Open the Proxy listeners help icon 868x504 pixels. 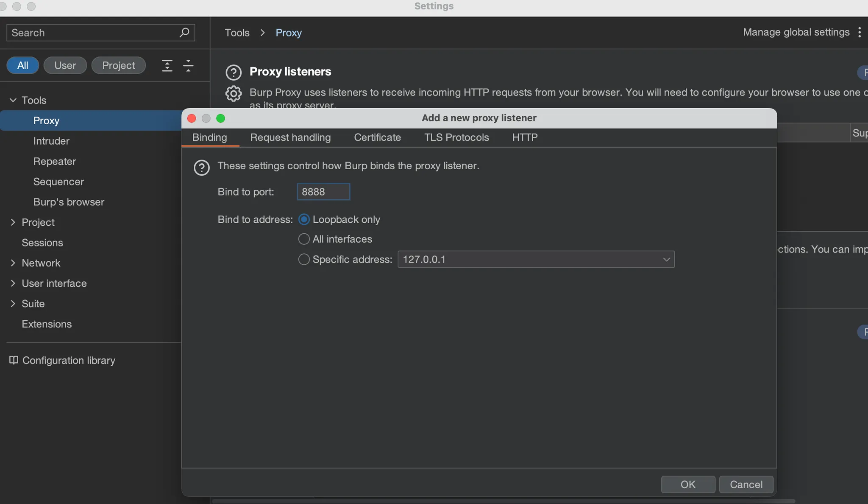(x=234, y=73)
